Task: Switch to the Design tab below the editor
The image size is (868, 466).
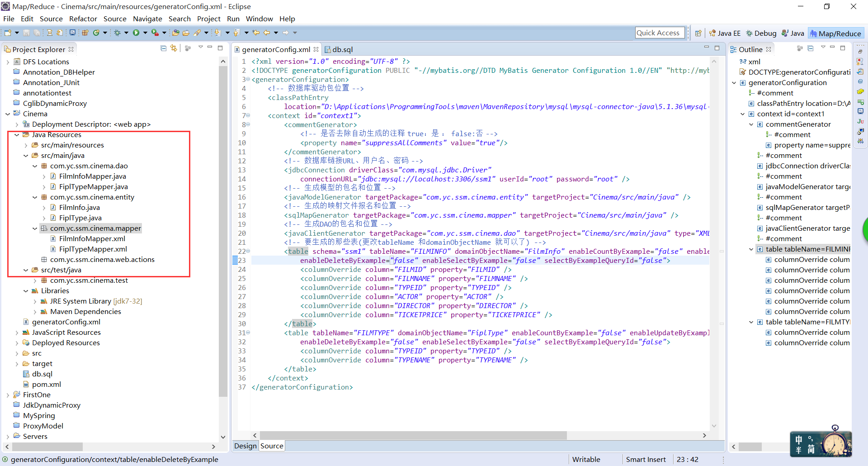Action: point(245,446)
